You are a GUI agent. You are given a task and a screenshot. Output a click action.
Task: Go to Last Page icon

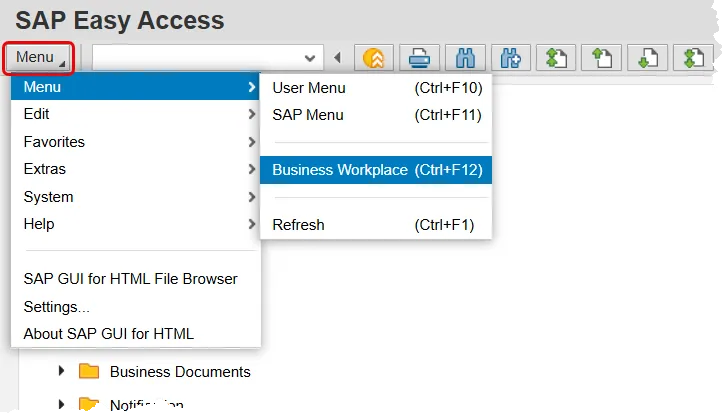click(x=691, y=58)
